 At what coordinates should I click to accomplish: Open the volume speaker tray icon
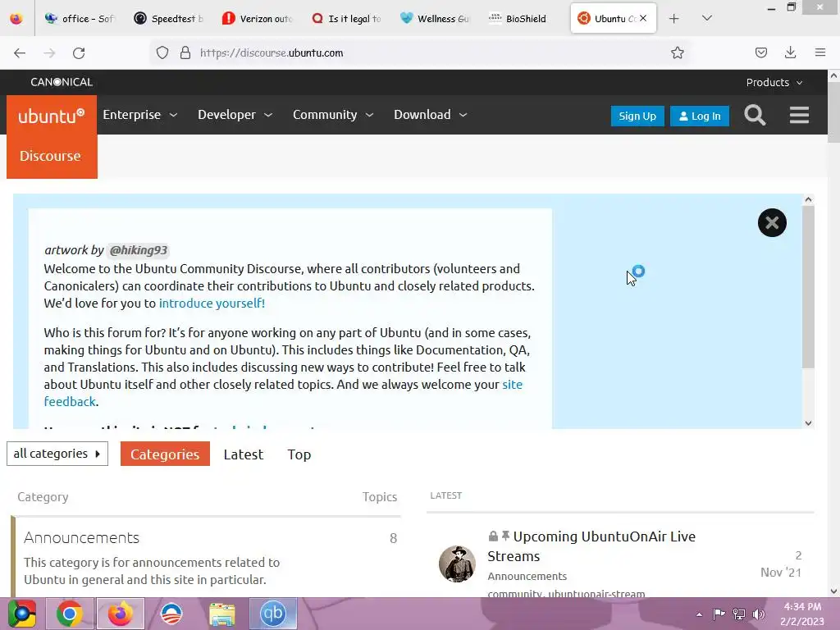[x=759, y=614]
